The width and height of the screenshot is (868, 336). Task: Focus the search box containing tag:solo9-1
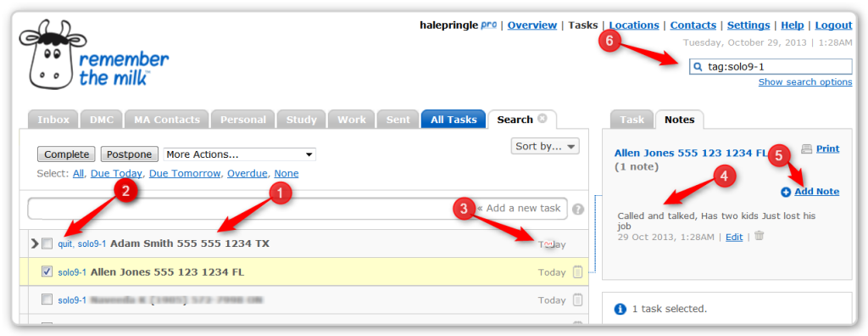771,66
